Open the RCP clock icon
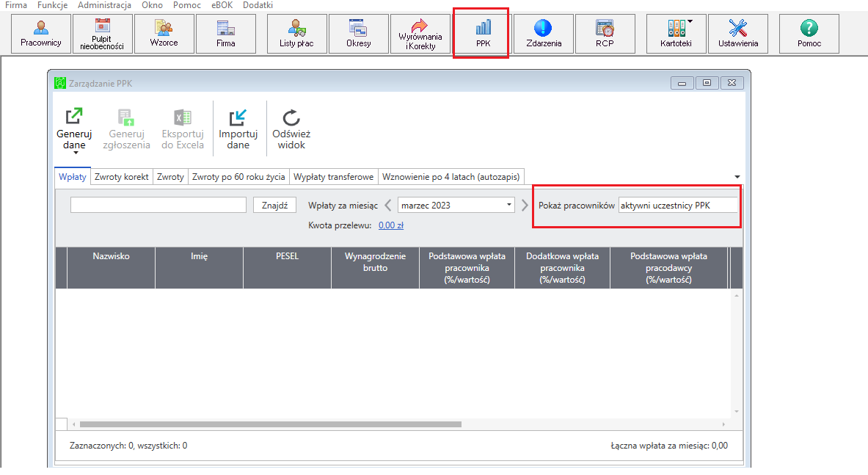 [605, 34]
